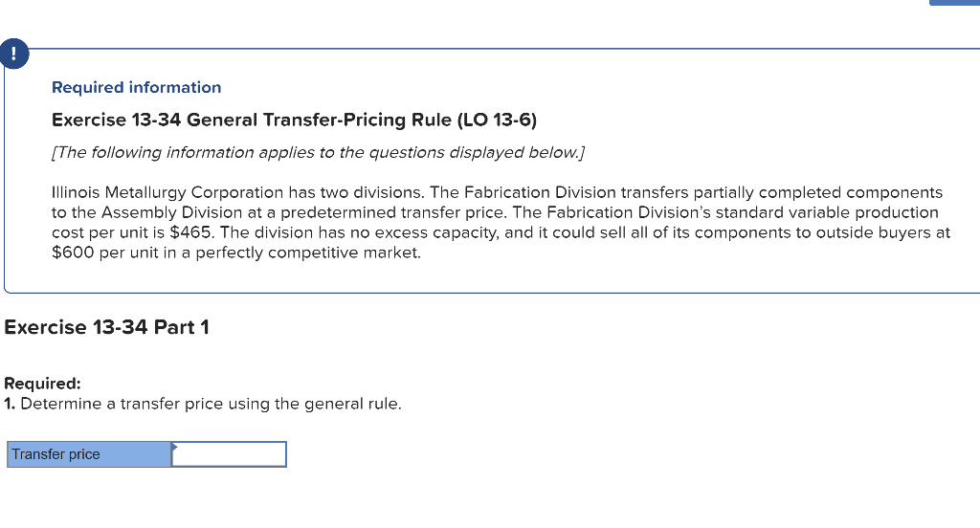Click the Exercise 13-34 General Transfer-Pricing Rule title
The height and width of the screenshot is (528, 980).
pyautogui.click(x=294, y=120)
